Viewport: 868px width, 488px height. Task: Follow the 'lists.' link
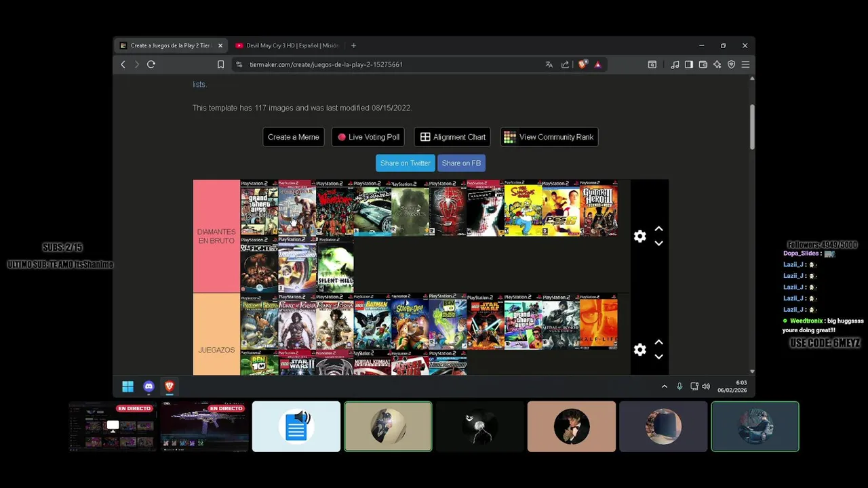pyautogui.click(x=199, y=84)
